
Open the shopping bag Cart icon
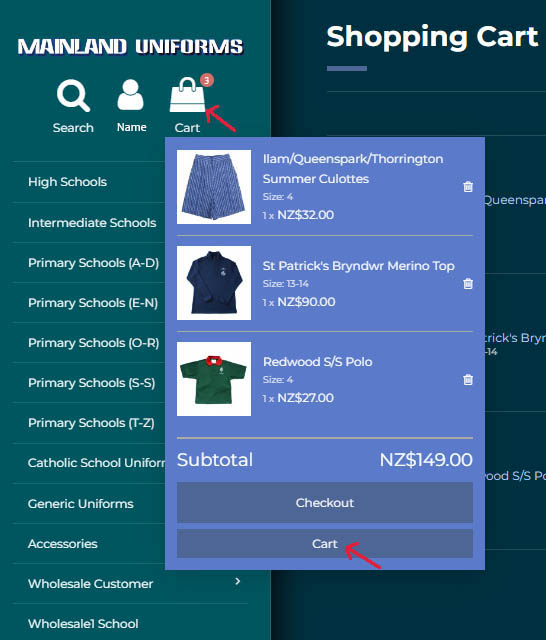pos(187,95)
